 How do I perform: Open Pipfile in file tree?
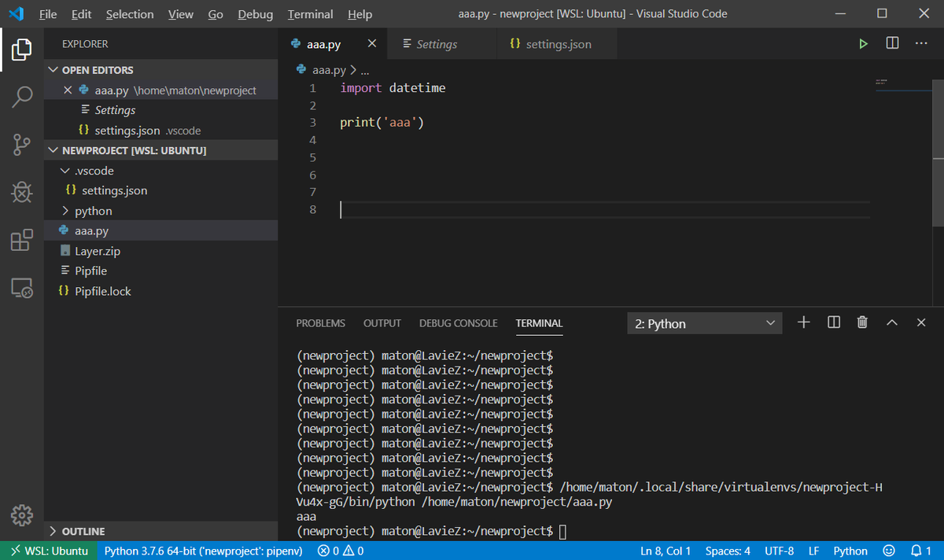[160, 271]
